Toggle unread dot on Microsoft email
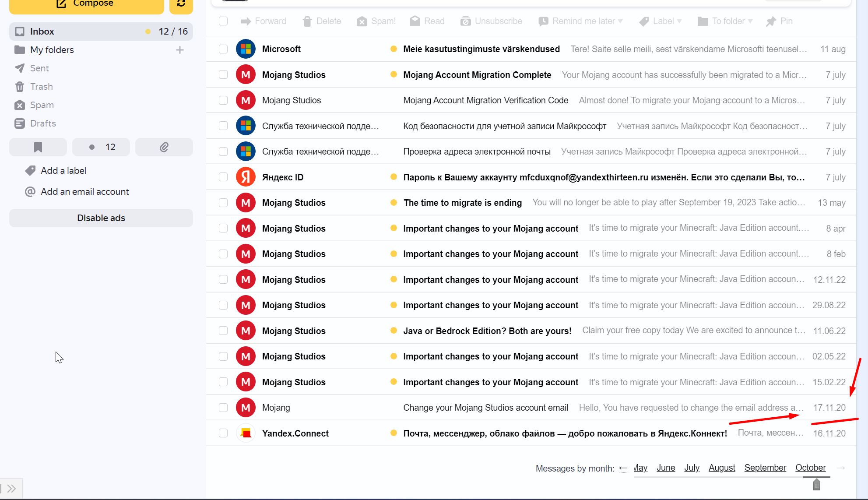The height and width of the screenshot is (500, 868). [x=394, y=49]
